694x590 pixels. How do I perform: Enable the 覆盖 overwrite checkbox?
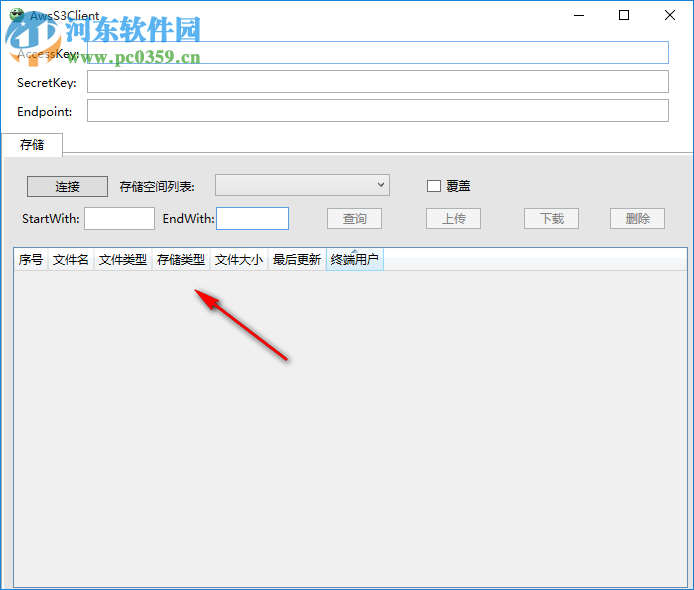(434, 186)
